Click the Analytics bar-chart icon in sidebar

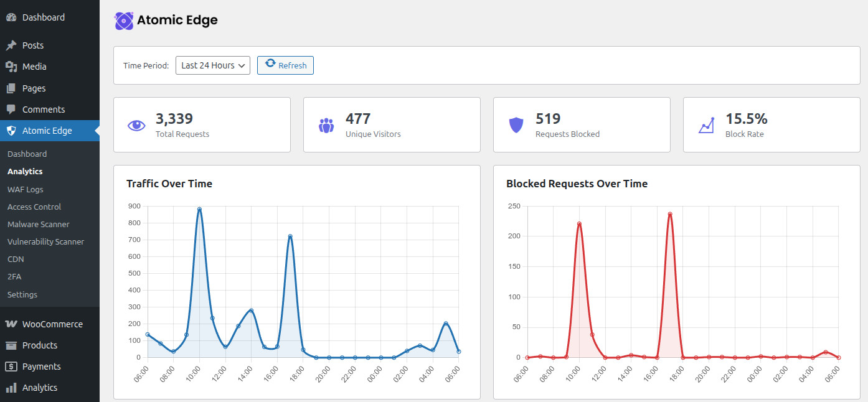(11, 387)
